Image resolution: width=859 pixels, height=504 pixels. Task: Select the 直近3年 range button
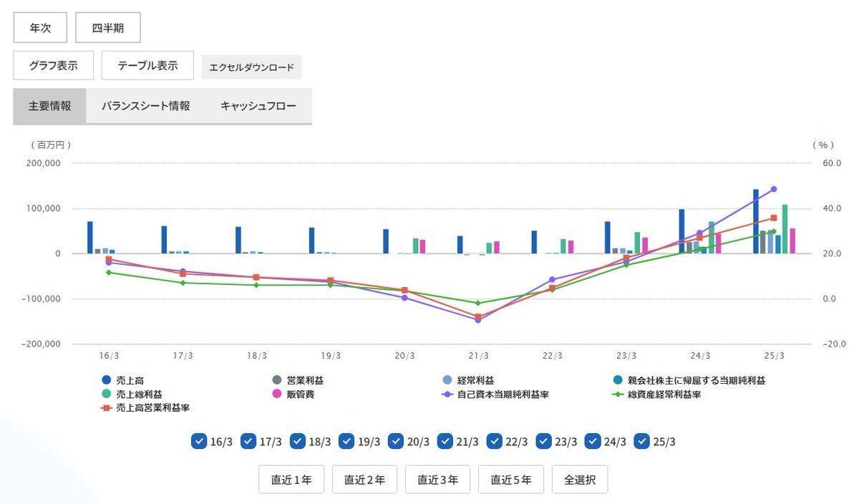[438, 480]
